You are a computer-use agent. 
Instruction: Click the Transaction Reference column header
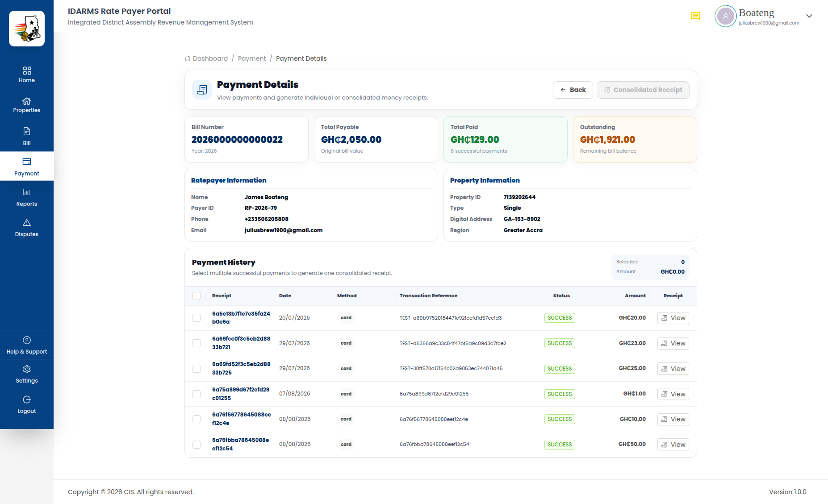pyautogui.click(x=428, y=296)
